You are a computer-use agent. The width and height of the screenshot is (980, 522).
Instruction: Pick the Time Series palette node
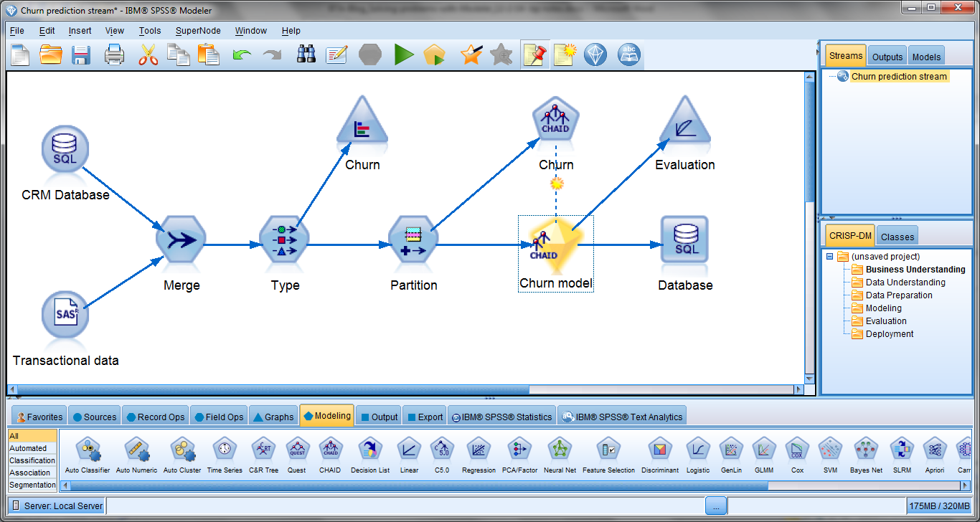(225, 455)
